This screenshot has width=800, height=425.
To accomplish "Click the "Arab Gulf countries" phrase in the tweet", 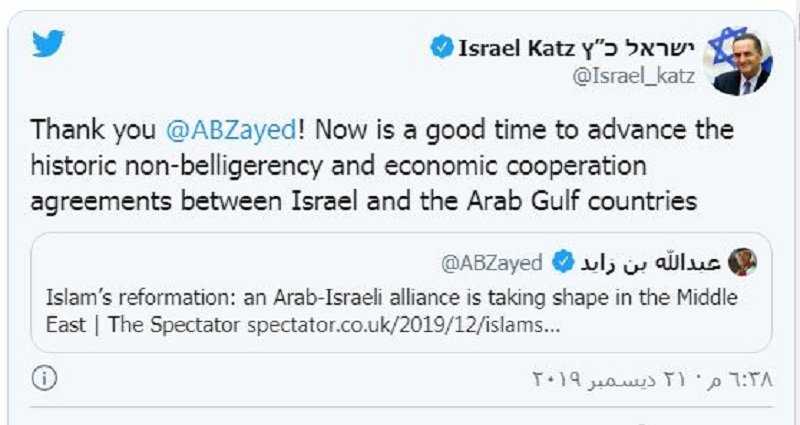I will click(x=599, y=200).
